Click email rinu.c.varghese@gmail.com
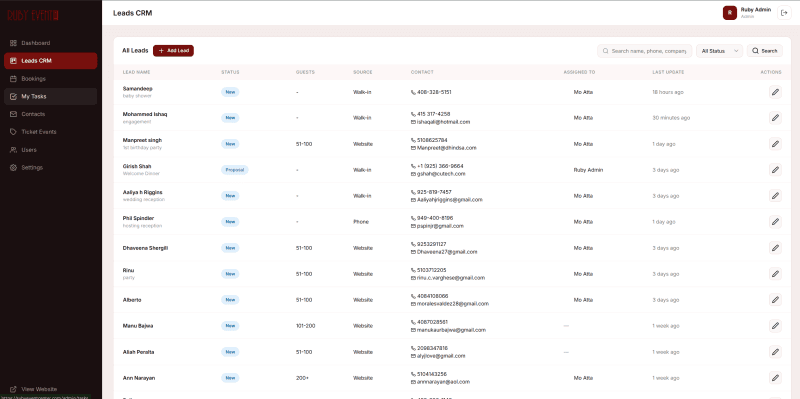Viewport: 800px width, 399px height. 451,278
